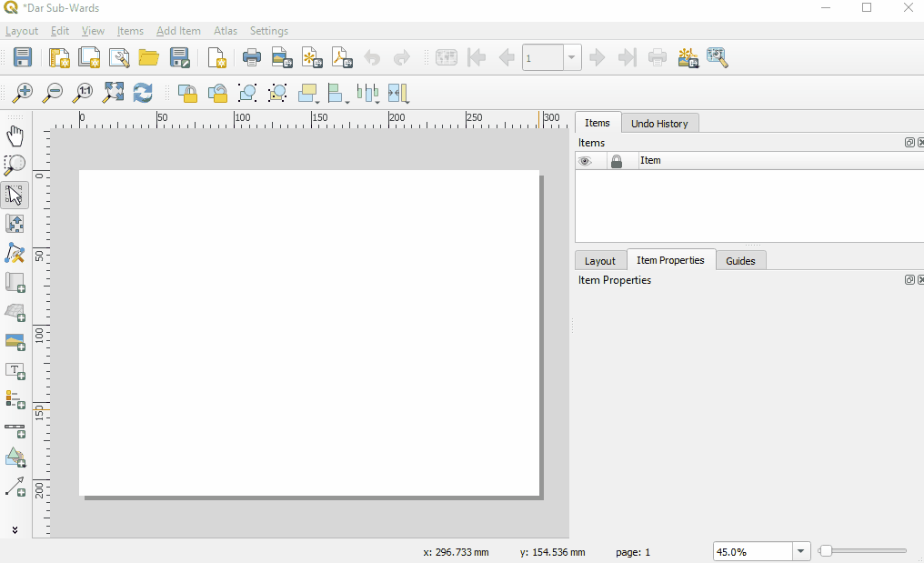Switch to the Undo History tab
Image resolution: width=924 pixels, height=563 pixels.
659,124
